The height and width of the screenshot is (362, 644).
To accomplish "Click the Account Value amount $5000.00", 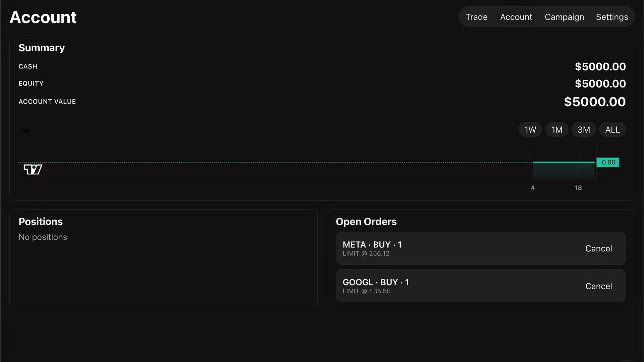I will click(595, 102).
